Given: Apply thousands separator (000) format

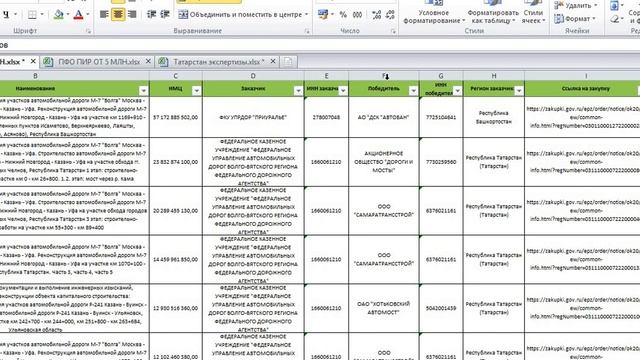Looking at the screenshot, I should 357,15.
